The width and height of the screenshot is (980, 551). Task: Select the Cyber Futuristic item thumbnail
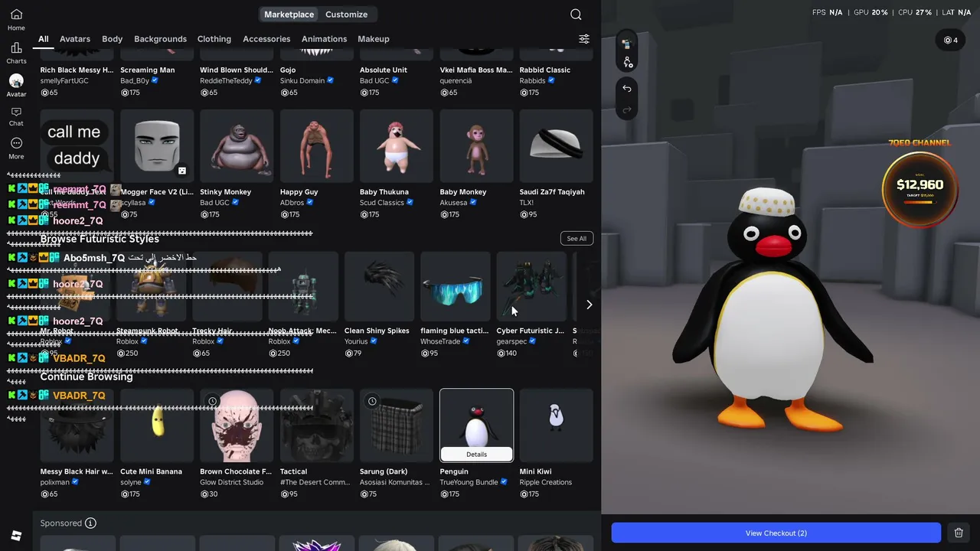point(531,287)
